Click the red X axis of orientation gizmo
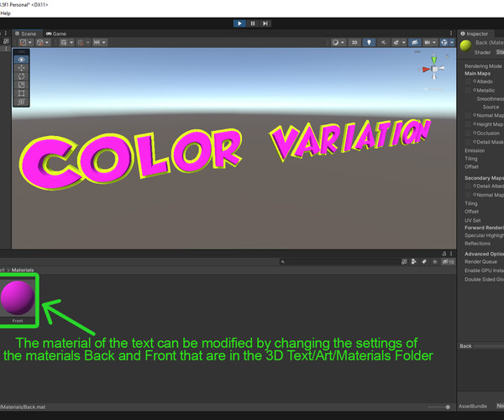 click(x=426, y=70)
